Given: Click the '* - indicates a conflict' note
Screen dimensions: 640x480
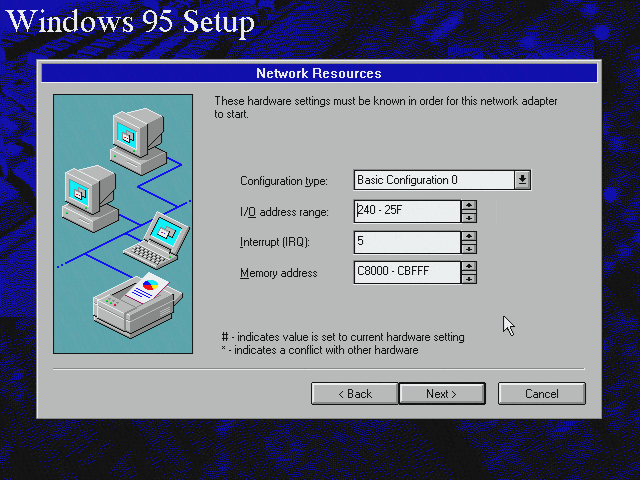Looking at the screenshot, I should [x=320, y=350].
